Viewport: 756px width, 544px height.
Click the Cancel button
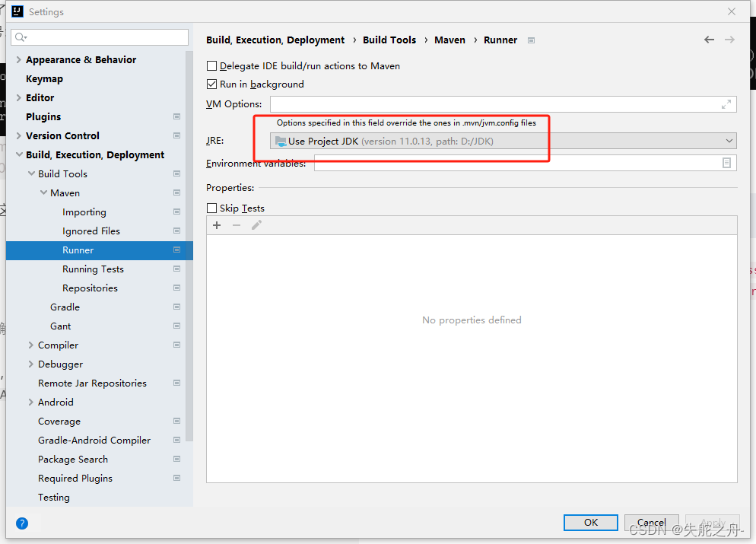click(x=651, y=522)
